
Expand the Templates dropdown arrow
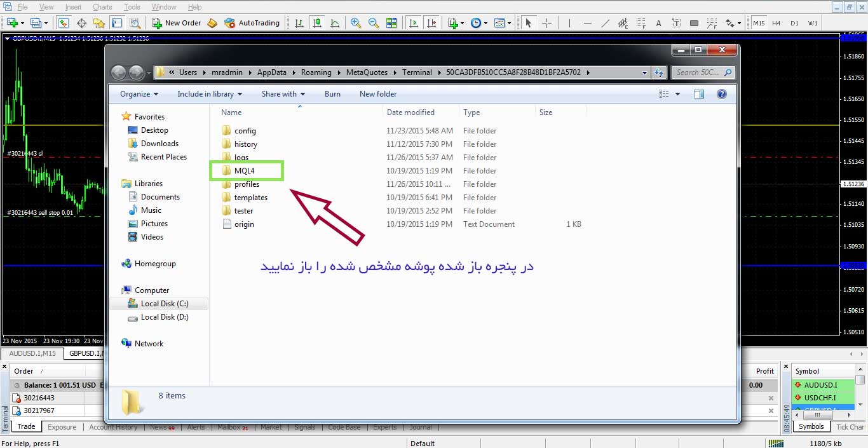510,23
